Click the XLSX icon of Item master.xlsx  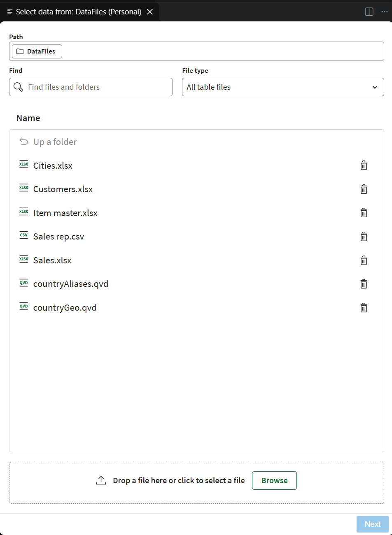coord(24,212)
